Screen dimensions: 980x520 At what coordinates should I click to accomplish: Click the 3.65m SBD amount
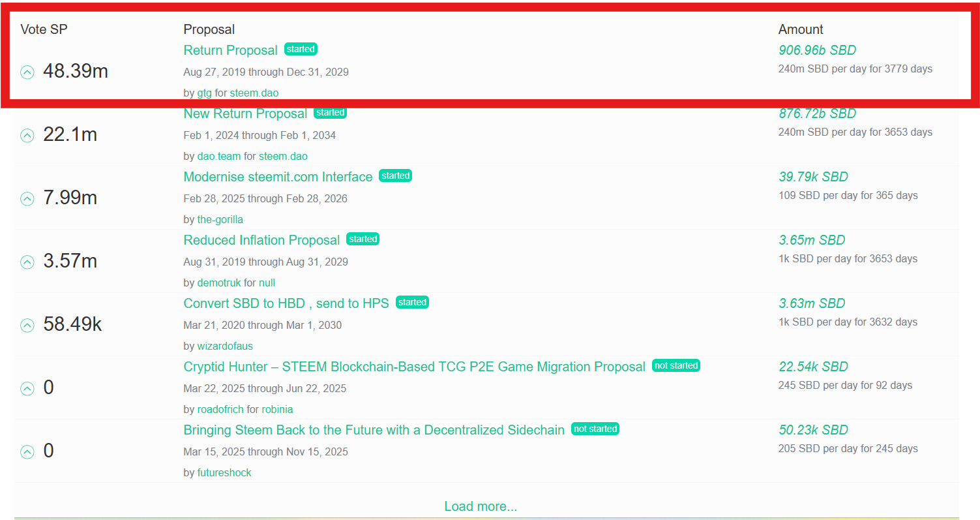(812, 240)
